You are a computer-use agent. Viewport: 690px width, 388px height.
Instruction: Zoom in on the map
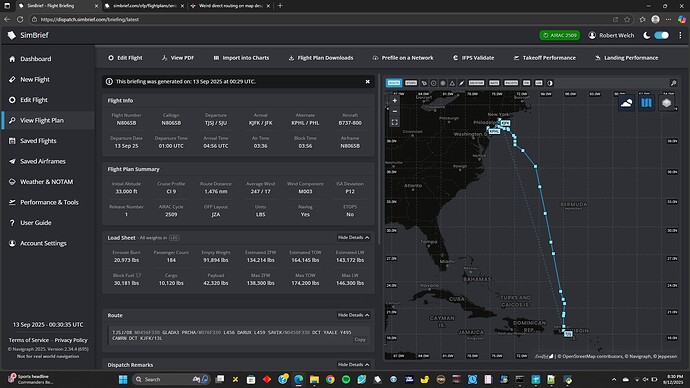click(x=395, y=101)
